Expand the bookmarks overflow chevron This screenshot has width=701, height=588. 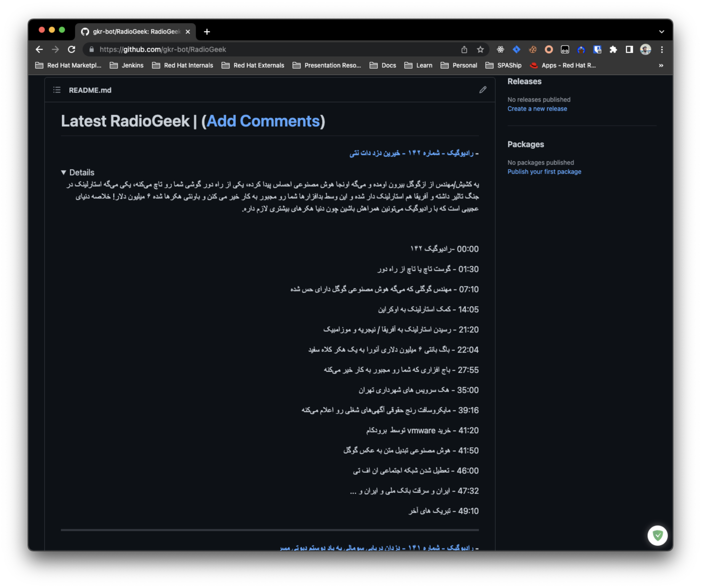point(661,66)
